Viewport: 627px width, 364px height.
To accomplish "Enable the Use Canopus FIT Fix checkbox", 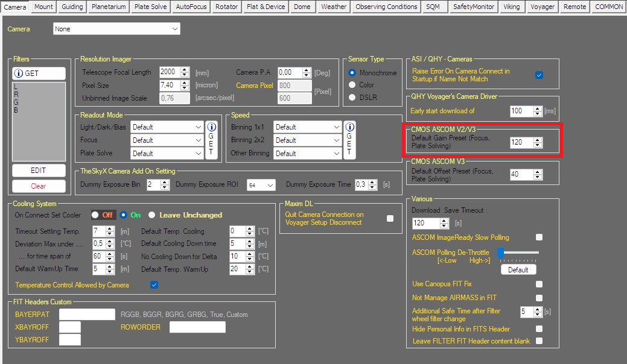I will coord(539,284).
